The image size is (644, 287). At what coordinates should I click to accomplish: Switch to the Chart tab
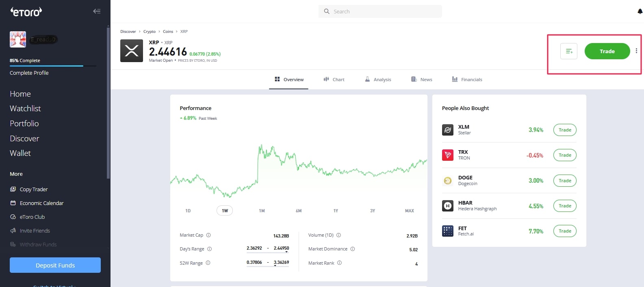tap(334, 80)
